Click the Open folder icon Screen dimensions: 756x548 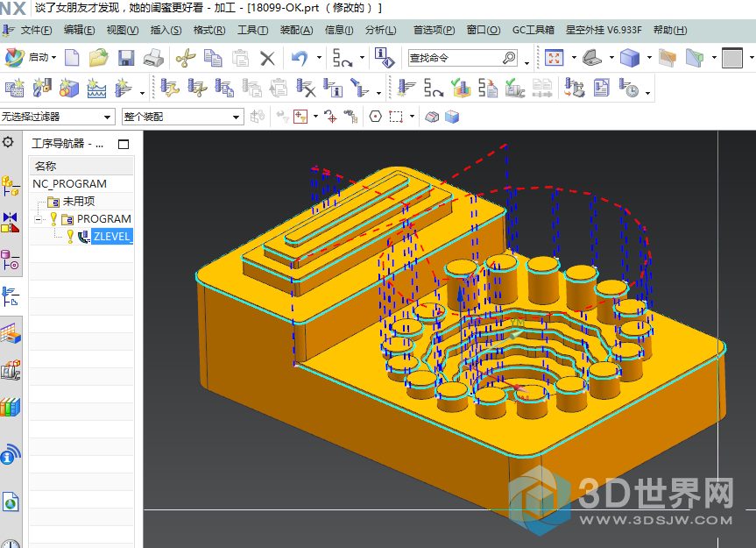[x=98, y=58]
